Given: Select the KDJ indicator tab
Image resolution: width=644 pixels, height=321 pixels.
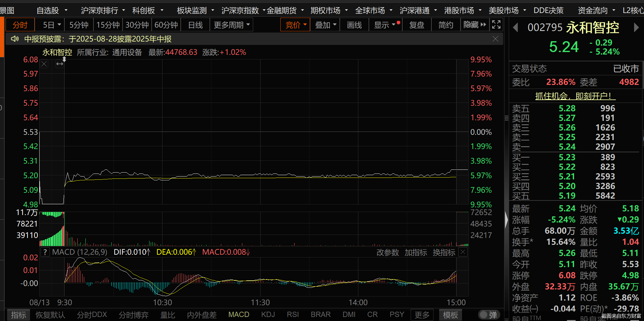Looking at the screenshot, I should (268, 314).
